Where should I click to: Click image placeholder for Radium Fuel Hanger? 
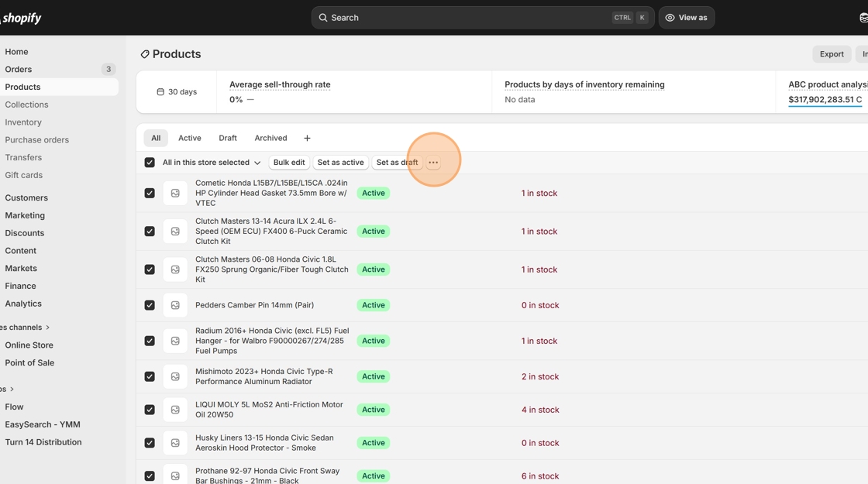click(175, 341)
